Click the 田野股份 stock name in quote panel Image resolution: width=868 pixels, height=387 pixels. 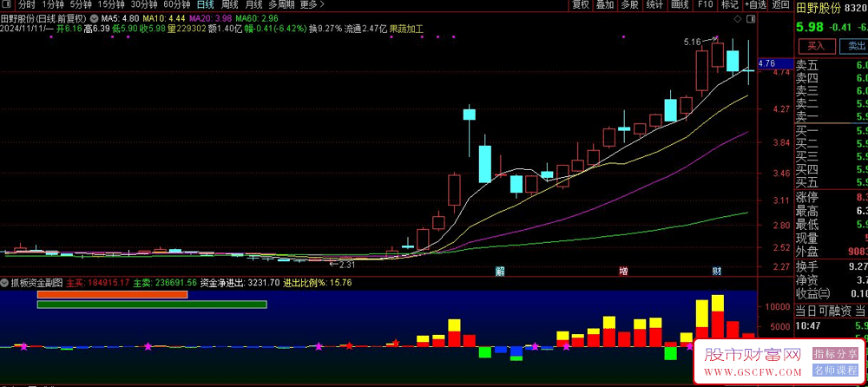pyautogui.click(x=819, y=9)
